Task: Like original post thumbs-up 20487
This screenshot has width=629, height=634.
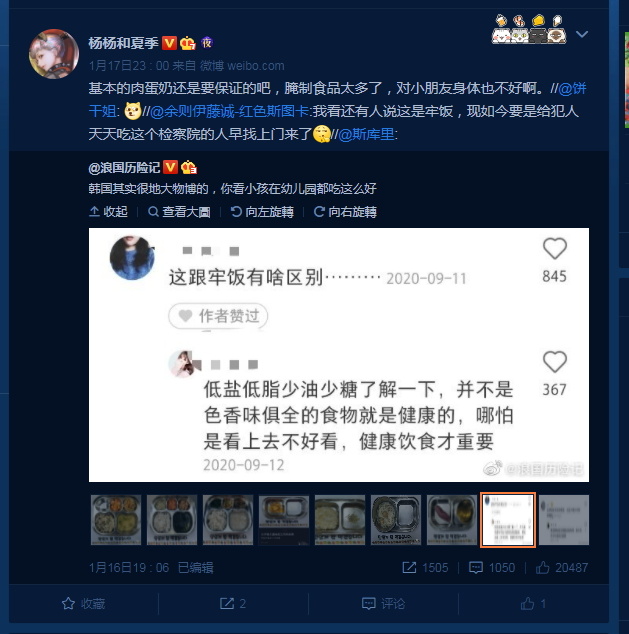Action: pyautogui.click(x=542, y=568)
